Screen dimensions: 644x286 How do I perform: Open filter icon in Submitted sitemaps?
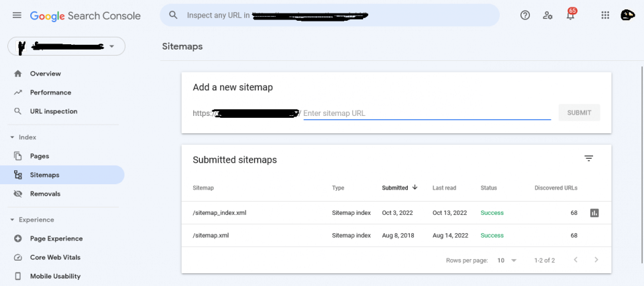pyautogui.click(x=589, y=158)
